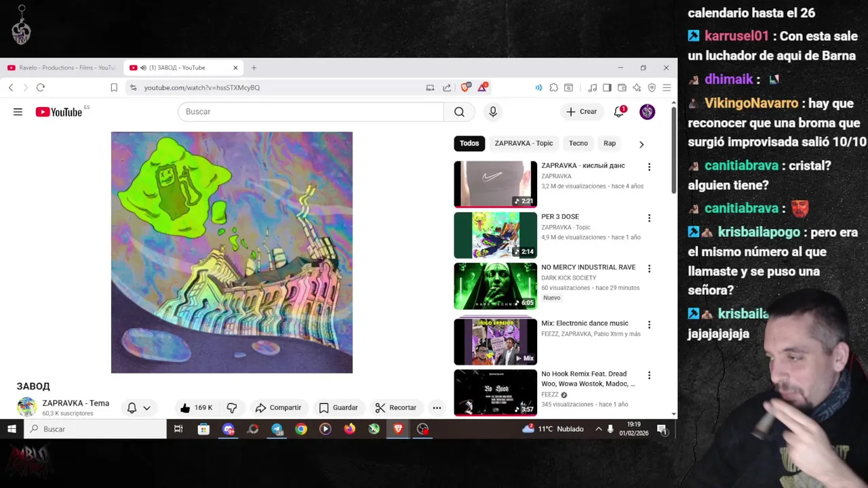Toggle the browser sidebar panel icon

(x=607, y=87)
